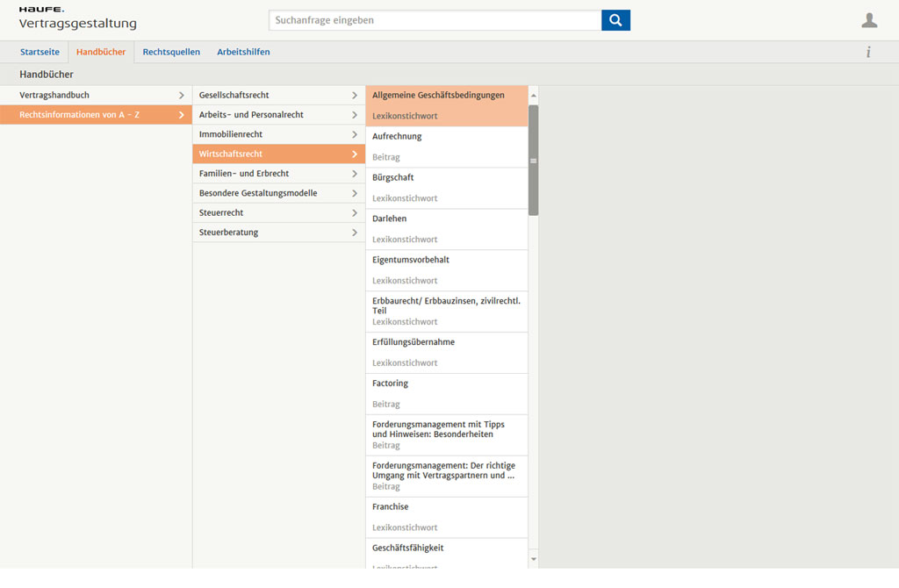Click 'Lexikonstichwort' label under Bürgschaft
899x588 pixels.
tap(405, 198)
